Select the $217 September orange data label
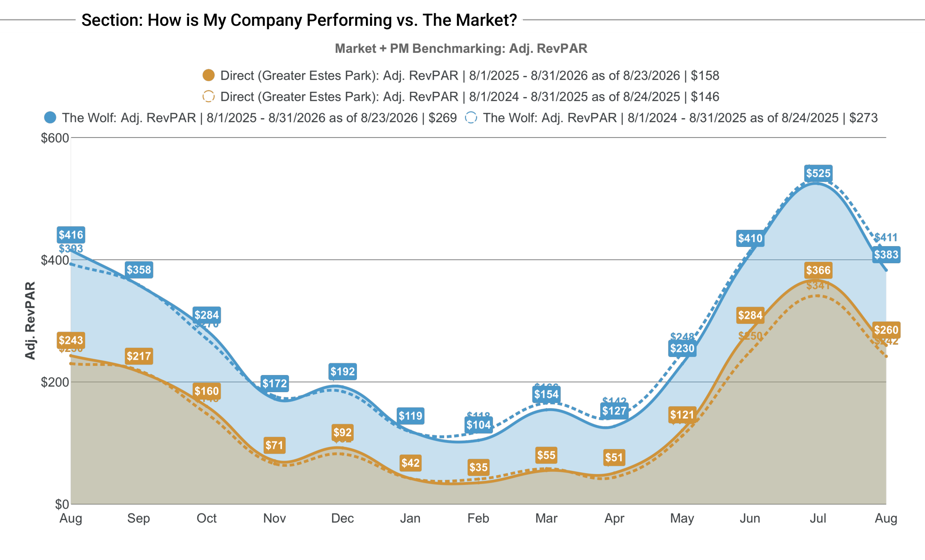Screen dimensions: 925x560 139,356
